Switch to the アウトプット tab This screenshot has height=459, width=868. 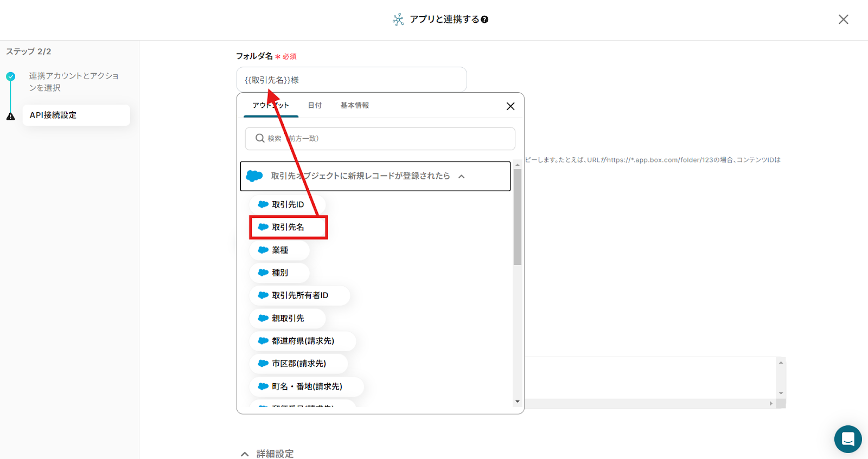271,105
